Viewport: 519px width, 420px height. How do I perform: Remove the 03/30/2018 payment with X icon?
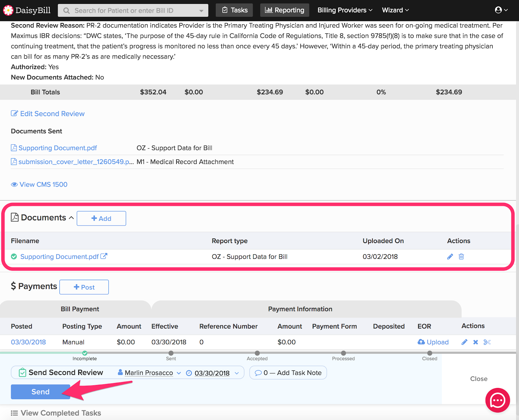pos(476,342)
